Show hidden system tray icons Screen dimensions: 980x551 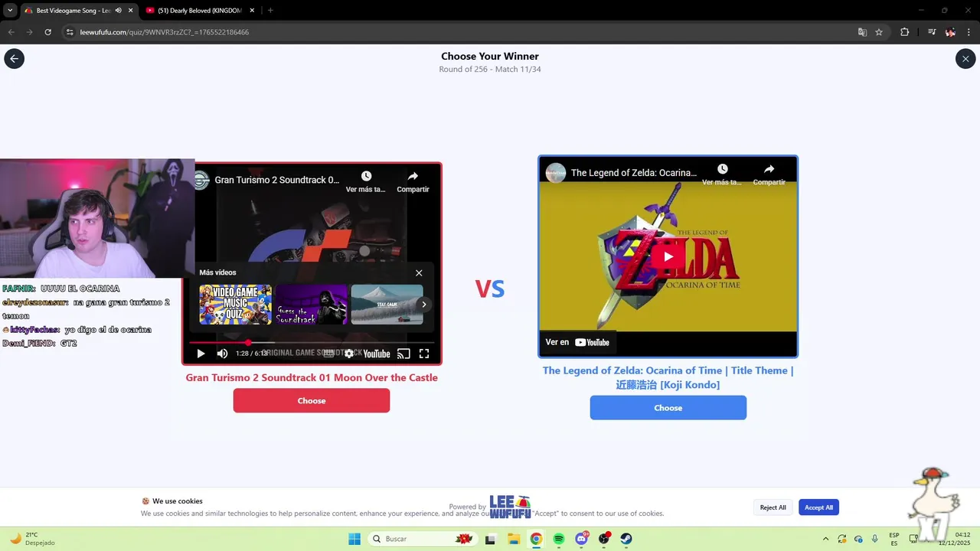(x=825, y=539)
